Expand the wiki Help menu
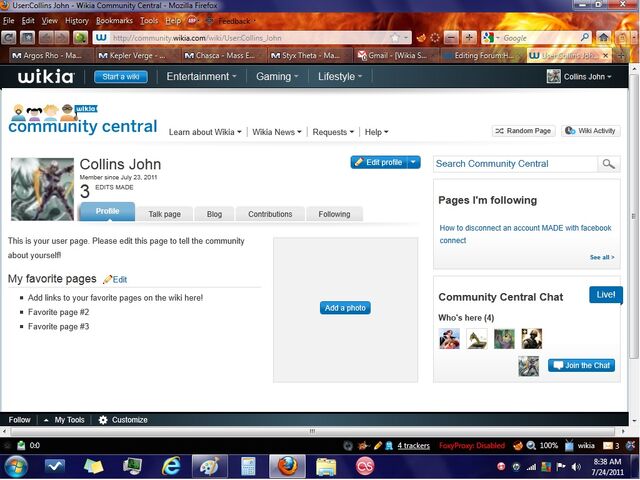640x480 pixels. (x=376, y=132)
